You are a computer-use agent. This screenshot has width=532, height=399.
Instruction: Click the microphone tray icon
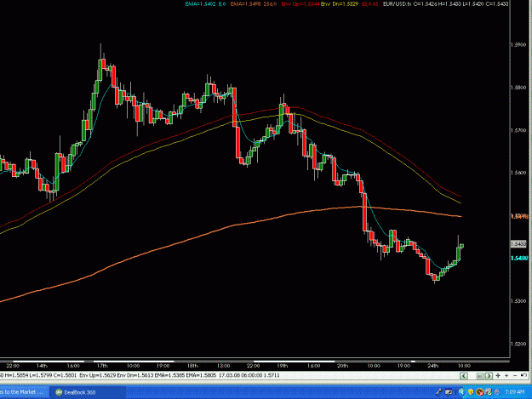click(x=438, y=392)
